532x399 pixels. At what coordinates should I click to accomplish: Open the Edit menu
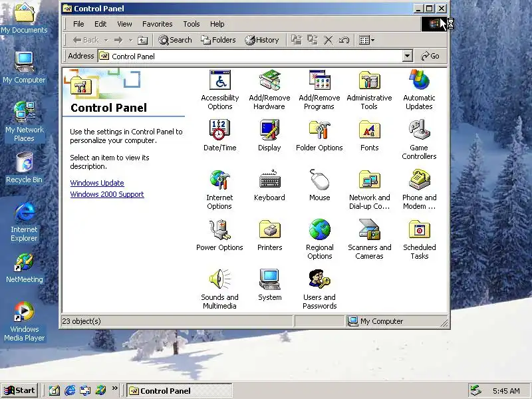(100, 24)
